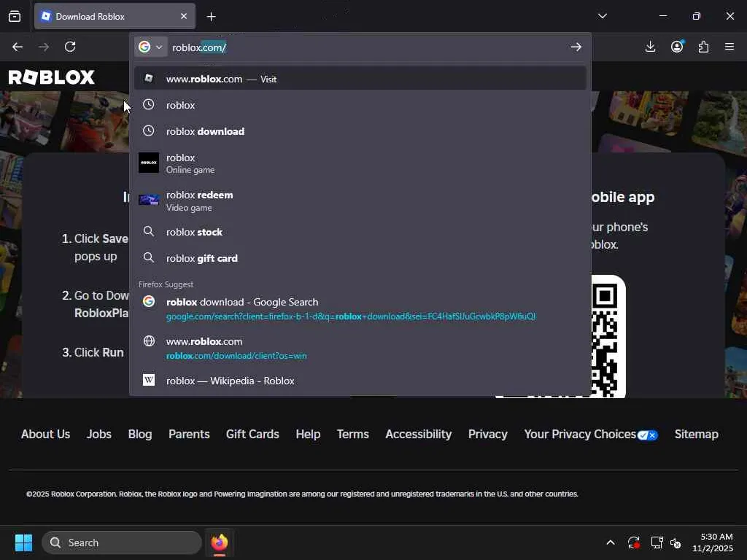This screenshot has height=560, width=747.
Task: Open the roblox download Google Search suggestion
Action: [x=360, y=308]
